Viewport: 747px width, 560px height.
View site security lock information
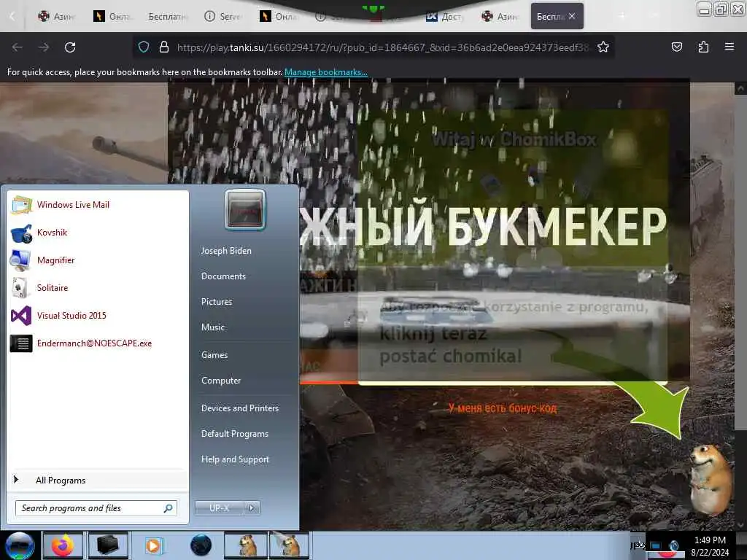[x=164, y=47]
